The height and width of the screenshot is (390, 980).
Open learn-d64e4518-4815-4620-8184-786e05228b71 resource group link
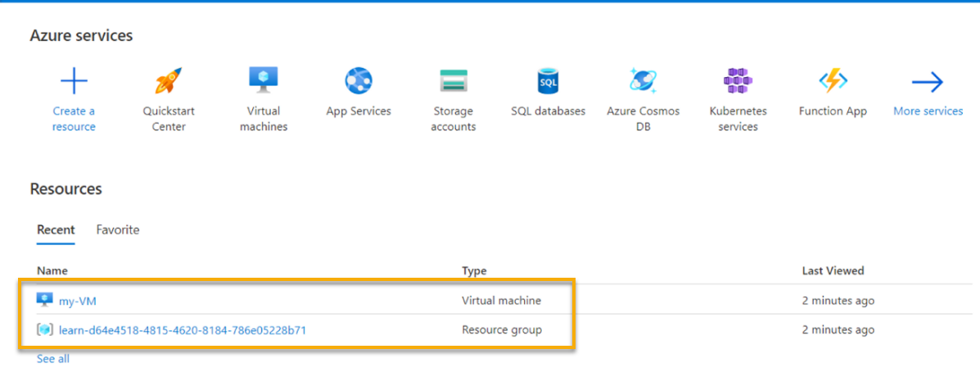183,330
